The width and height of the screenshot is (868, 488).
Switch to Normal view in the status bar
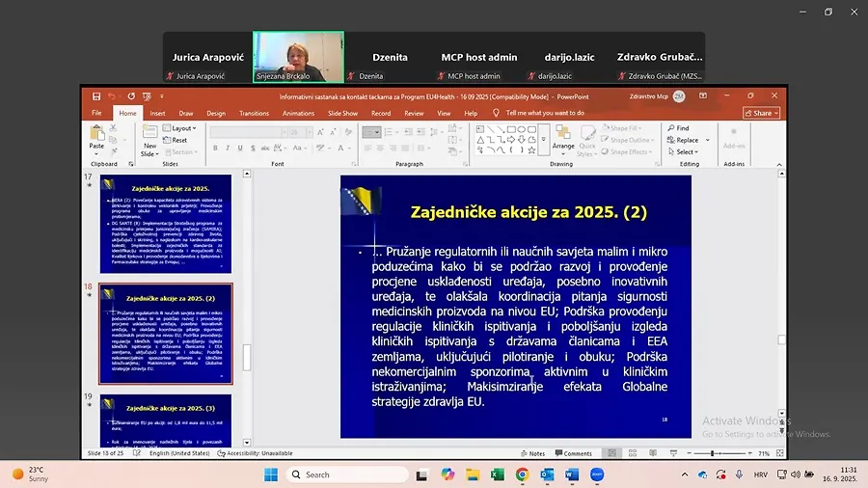click(611, 453)
